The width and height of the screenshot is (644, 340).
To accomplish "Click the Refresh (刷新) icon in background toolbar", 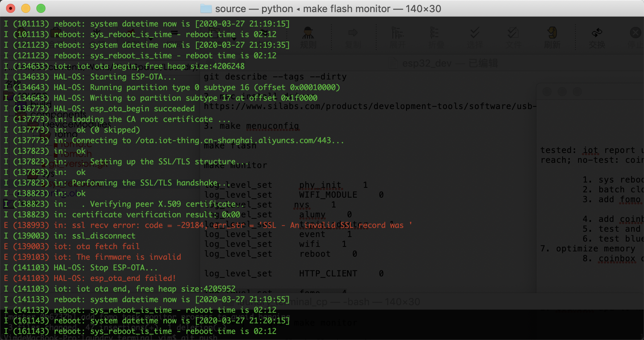I will coord(552,33).
